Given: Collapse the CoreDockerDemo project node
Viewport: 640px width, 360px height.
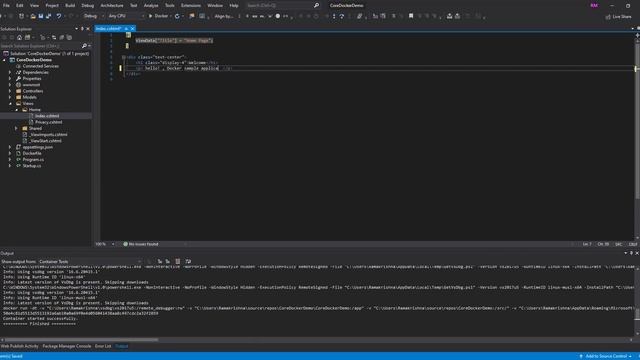Looking at the screenshot, I should point(4,60).
